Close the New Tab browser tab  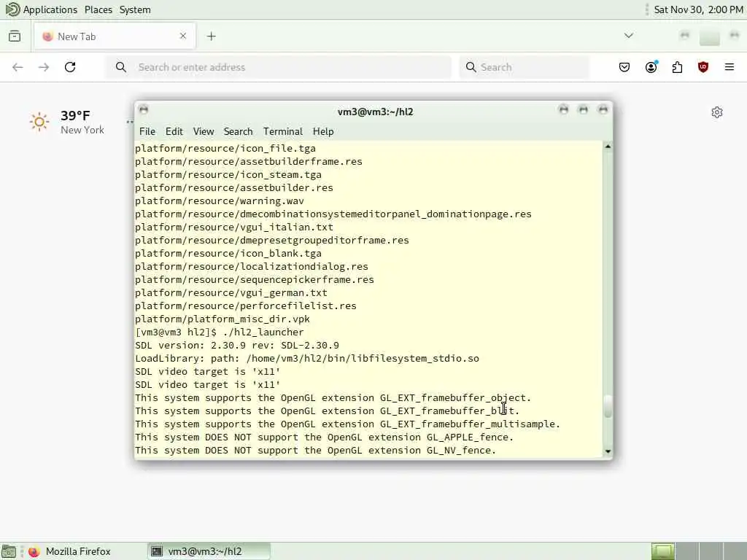click(183, 36)
